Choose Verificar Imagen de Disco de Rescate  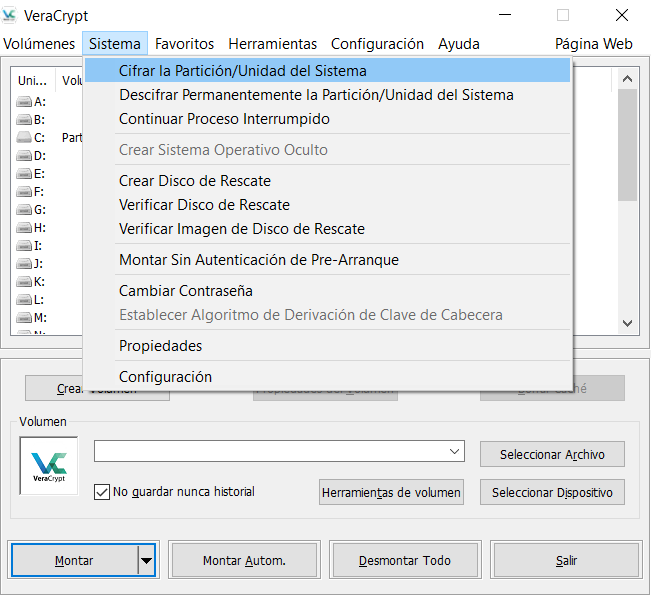pos(327,229)
